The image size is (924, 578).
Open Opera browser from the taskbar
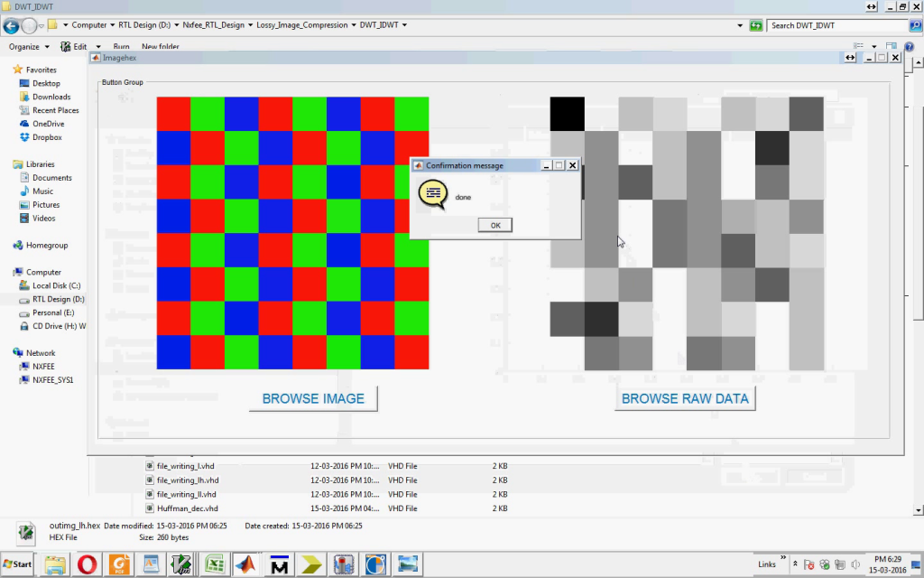tap(87, 564)
